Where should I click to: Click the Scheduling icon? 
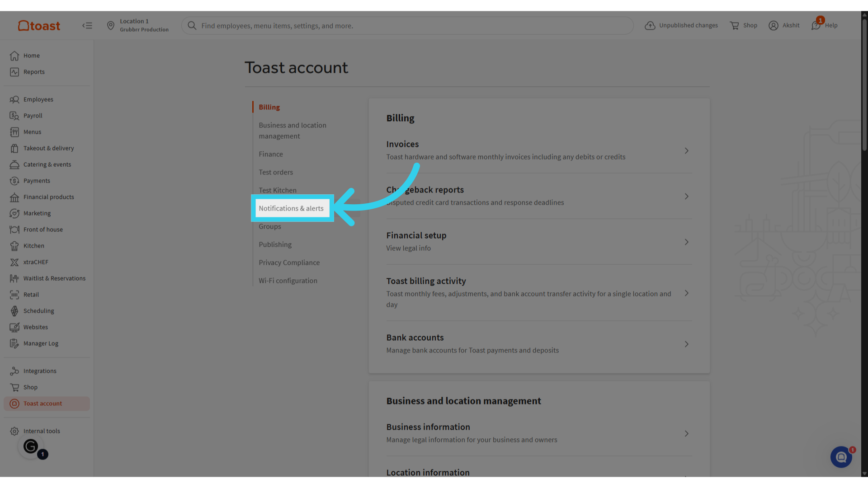point(14,311)
